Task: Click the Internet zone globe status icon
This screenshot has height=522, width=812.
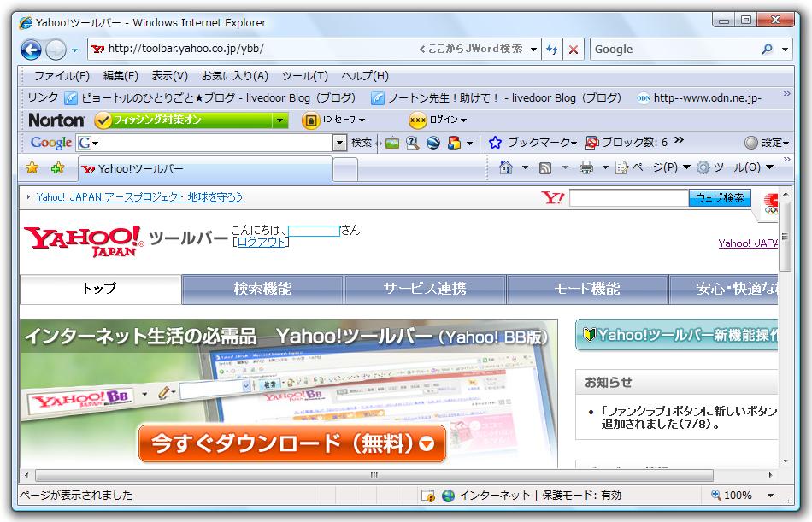Action: (448, 496)
